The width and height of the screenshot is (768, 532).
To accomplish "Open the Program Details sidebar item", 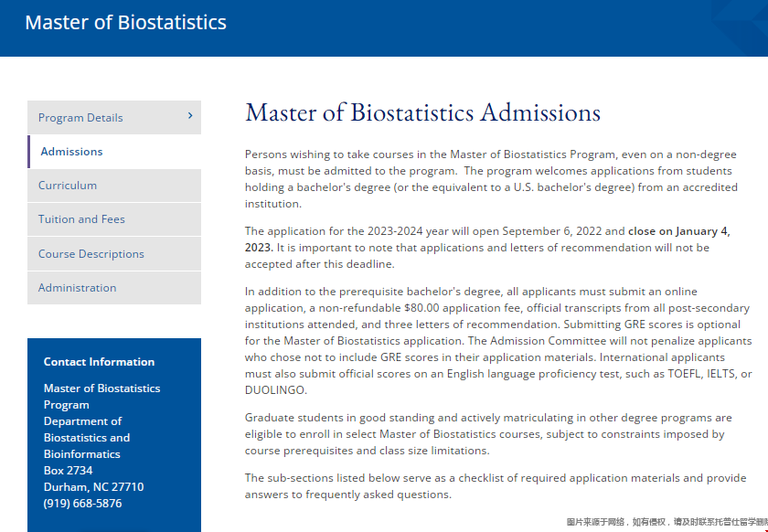I will [80, 118].
